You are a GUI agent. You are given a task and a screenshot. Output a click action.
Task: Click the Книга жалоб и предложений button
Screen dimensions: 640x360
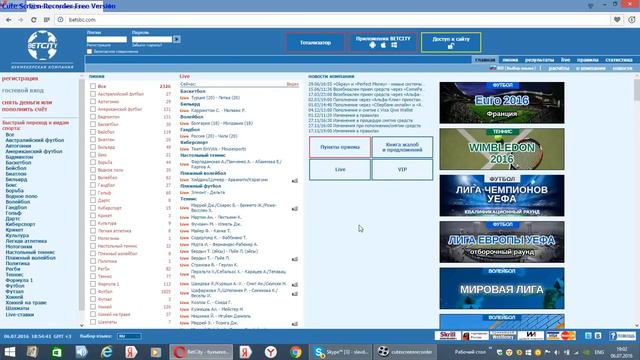(402, 147)
